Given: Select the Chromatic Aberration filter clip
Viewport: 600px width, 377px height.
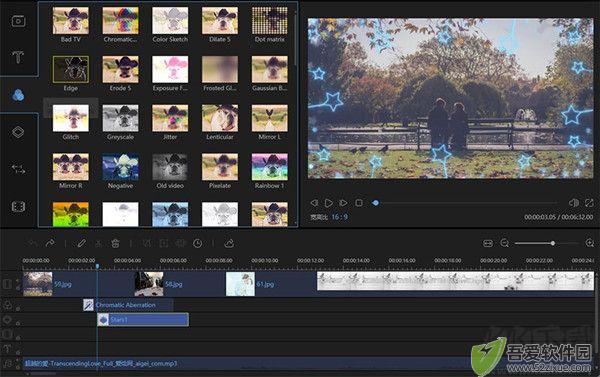Looking at the screenshot, I should pyautogui.click(x=128, y=305).
